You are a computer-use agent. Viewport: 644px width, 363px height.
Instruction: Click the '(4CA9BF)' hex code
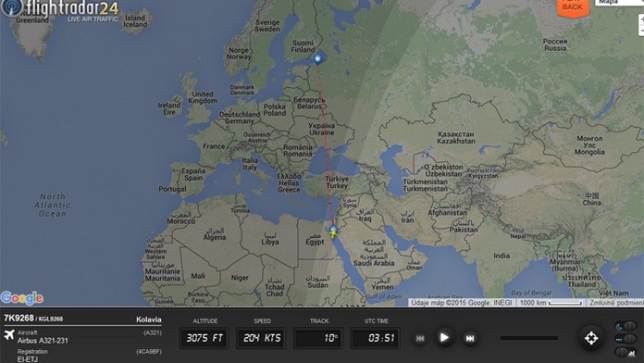coord(149,352)
